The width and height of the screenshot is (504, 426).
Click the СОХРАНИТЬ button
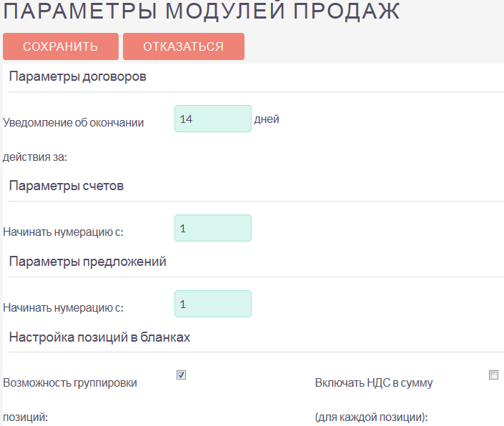pyautogui.click(x=61, y=46)
